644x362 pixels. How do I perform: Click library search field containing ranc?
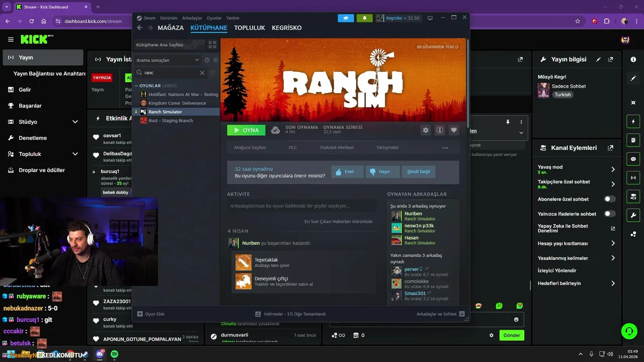pos(171,73)
